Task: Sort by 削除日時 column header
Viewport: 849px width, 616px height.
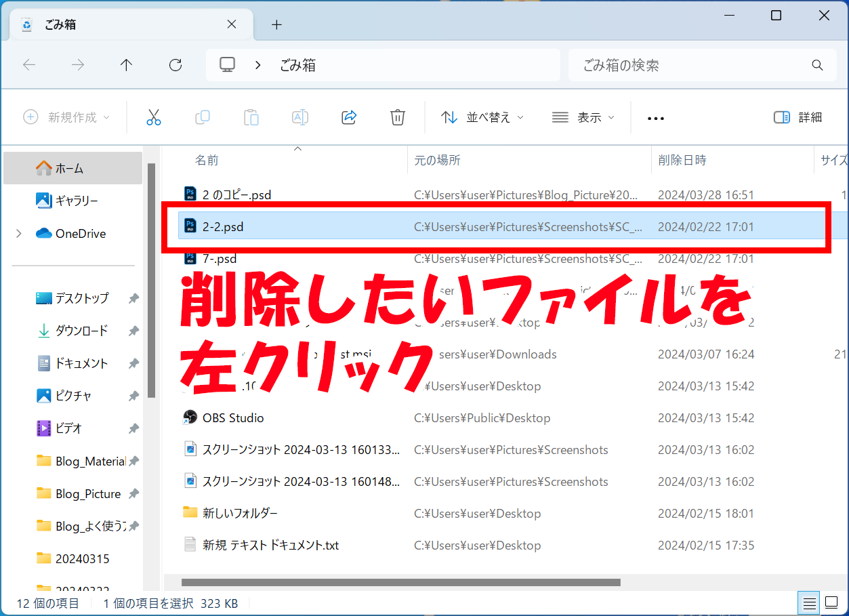Action: 682,161
